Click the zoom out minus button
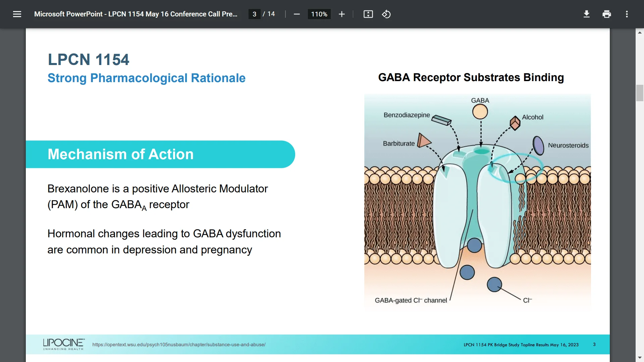Screen dimensions: 644x362 pyautogui.click(x=297, y=14)
